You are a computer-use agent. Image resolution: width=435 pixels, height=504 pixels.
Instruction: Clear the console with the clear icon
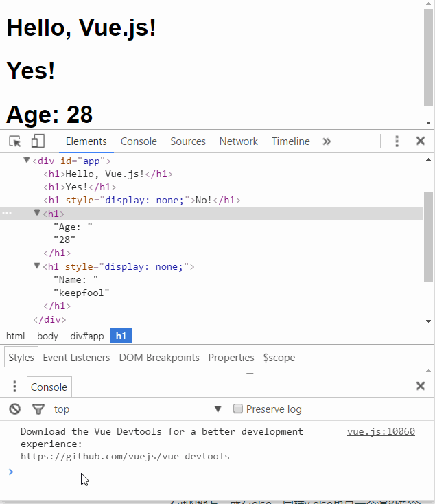(x=15, y=409)
